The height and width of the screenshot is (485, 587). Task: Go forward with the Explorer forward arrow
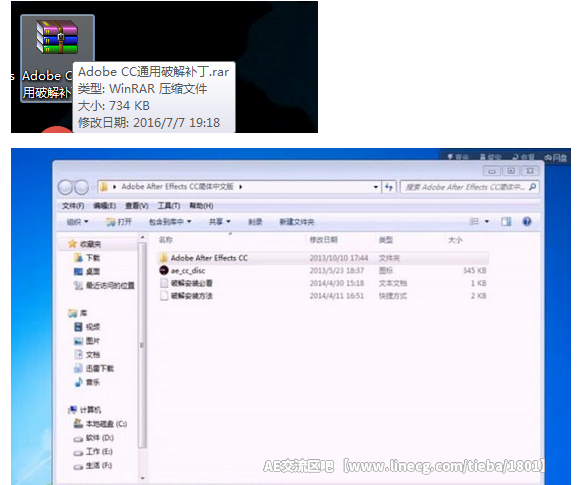[81, 187]
